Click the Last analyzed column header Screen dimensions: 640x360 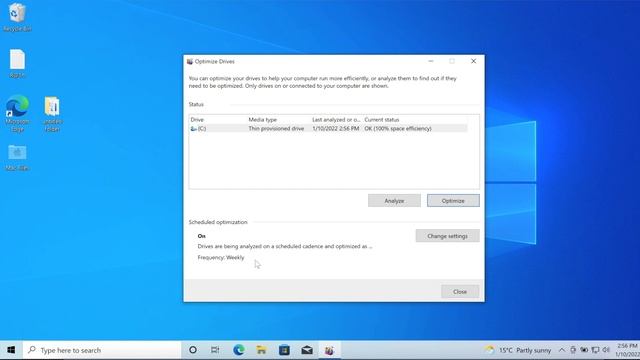(x=337, y=120)
